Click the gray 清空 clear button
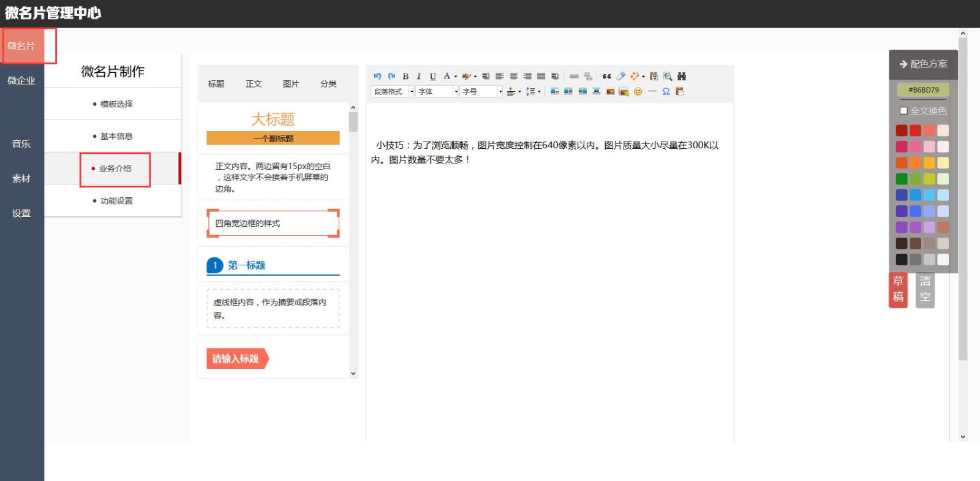 coord(925,289)
